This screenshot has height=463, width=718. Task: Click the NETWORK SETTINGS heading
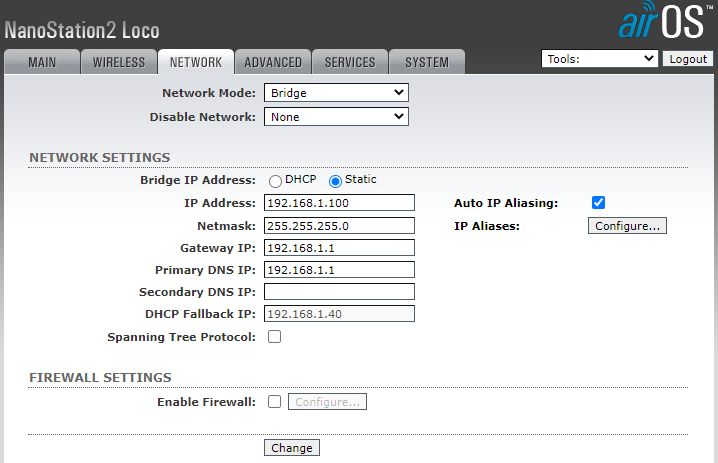(x=100, y=158)
